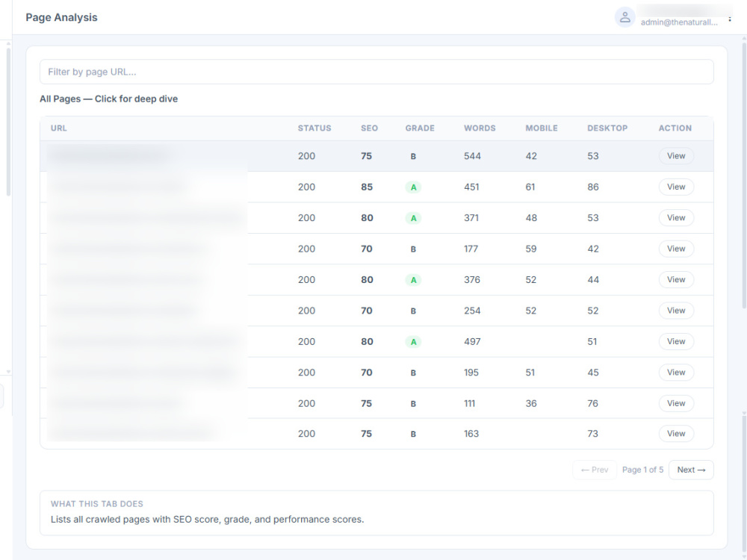The height and width of the screenshot is (560, 747).
Task: Click desktop score 86
Action: click(x=592, y=187)
